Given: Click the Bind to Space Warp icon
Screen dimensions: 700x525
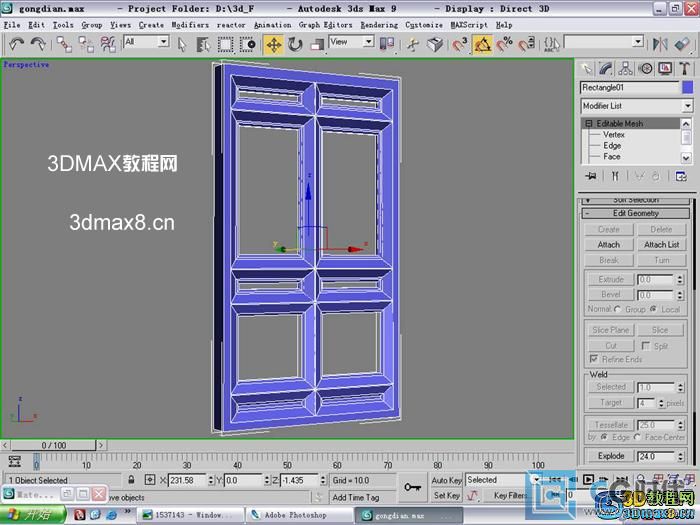Looking at the screenshot, I should coord(108,44).
